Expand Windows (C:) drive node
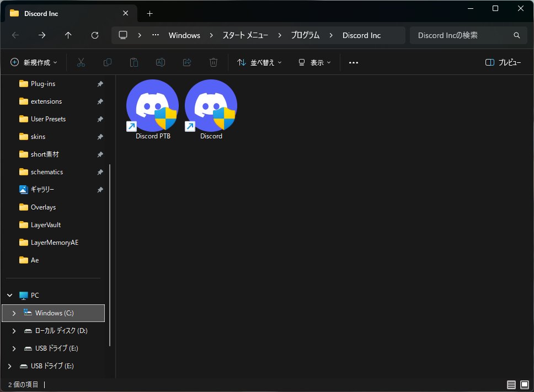This screenshot has width=534, height=392. click(14, 313)
